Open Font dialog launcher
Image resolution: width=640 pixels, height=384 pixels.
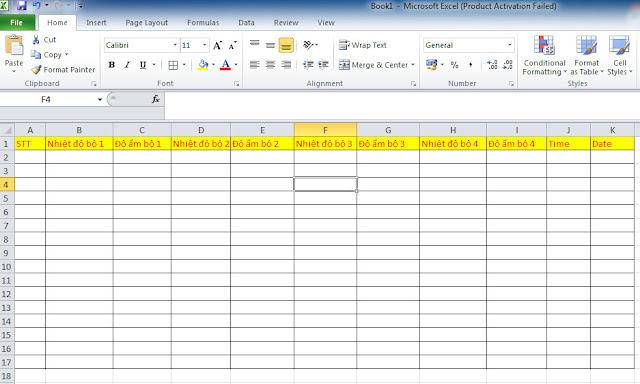pyautogui.click(x=236, y=84)
